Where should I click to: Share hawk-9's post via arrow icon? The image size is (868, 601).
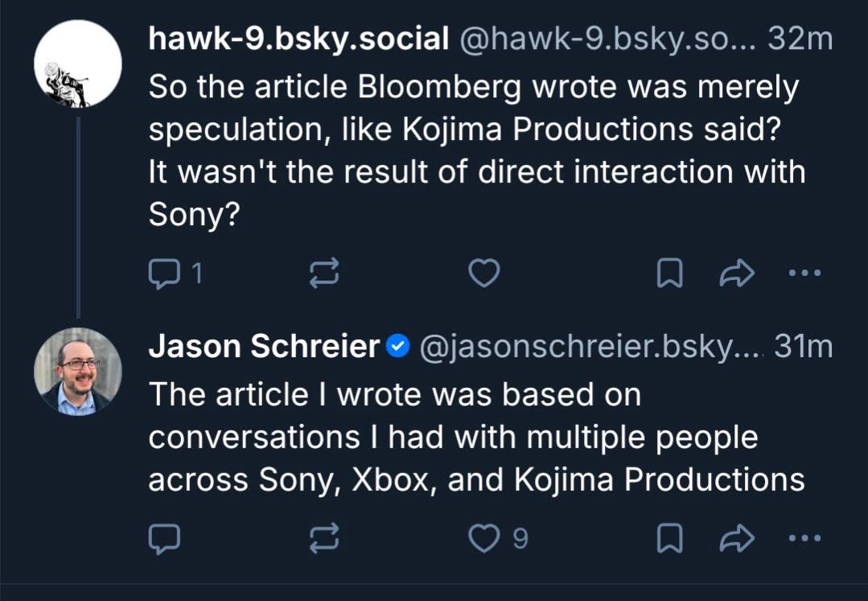737,273
